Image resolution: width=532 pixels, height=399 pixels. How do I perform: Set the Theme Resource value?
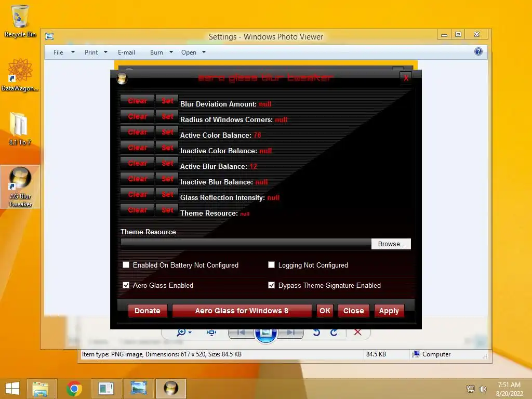click(167, 210)
